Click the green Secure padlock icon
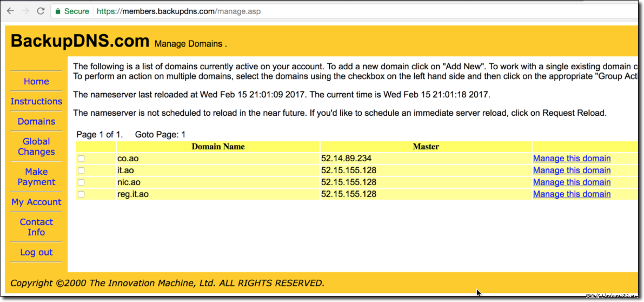This screenshot has height=302, width=644. (58, 11)
